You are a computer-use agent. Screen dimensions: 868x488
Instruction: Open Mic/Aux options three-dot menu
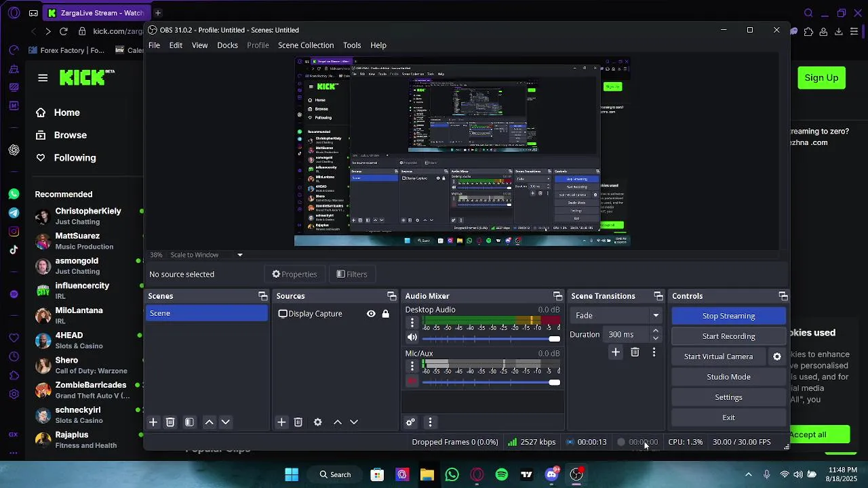(x=412, y=366)
